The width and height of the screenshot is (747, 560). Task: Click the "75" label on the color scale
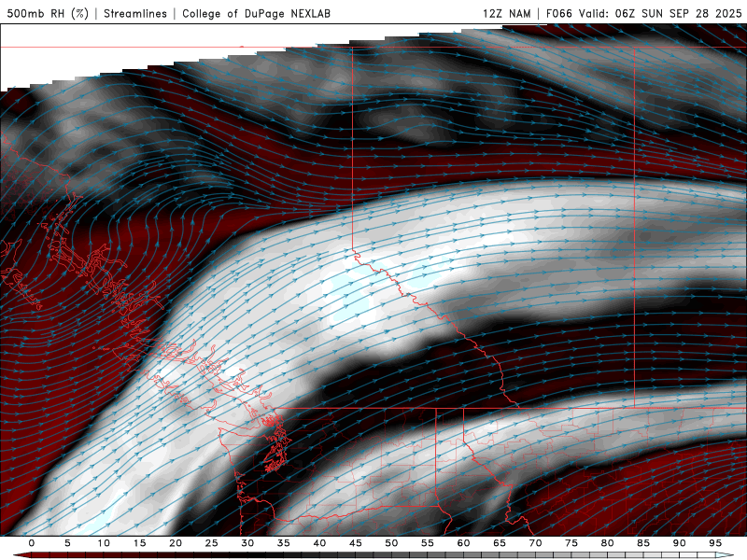pyautogui.click(x=571, y=543)
